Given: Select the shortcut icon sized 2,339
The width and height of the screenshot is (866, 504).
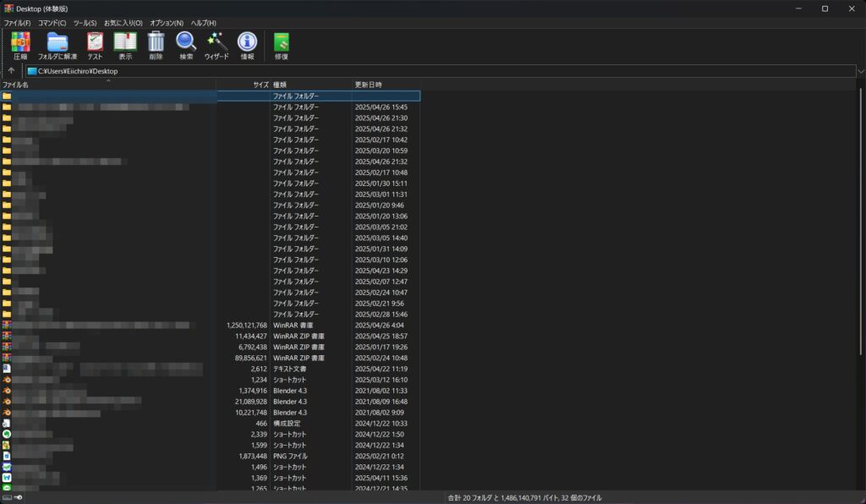Looking at the screenshot, I should pos(7,434).
